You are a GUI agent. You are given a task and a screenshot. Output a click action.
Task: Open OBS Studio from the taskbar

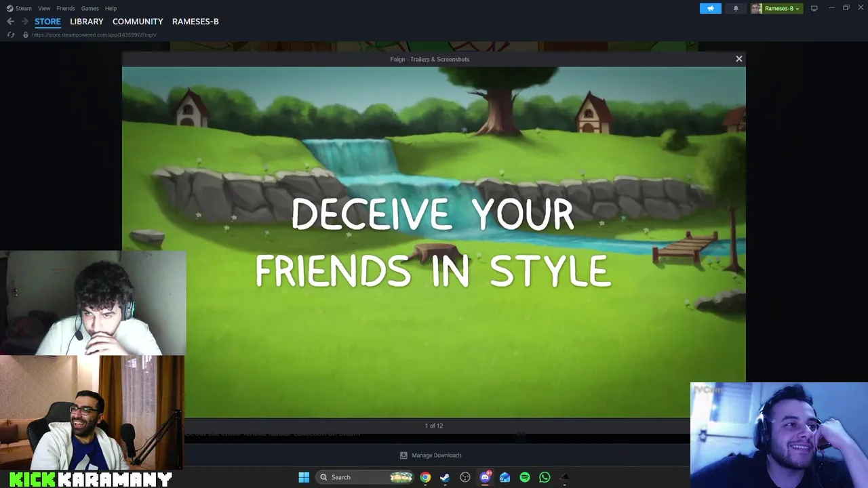pyautogui.click(x=465, y=477)
